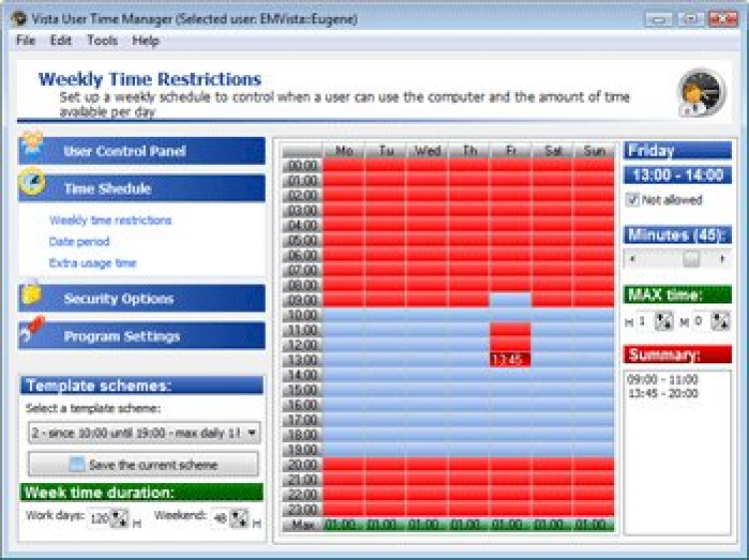This screenshot has width=749, height=560.
Task: Click the disk icon on Save scheme button
Action: point(77,464)
